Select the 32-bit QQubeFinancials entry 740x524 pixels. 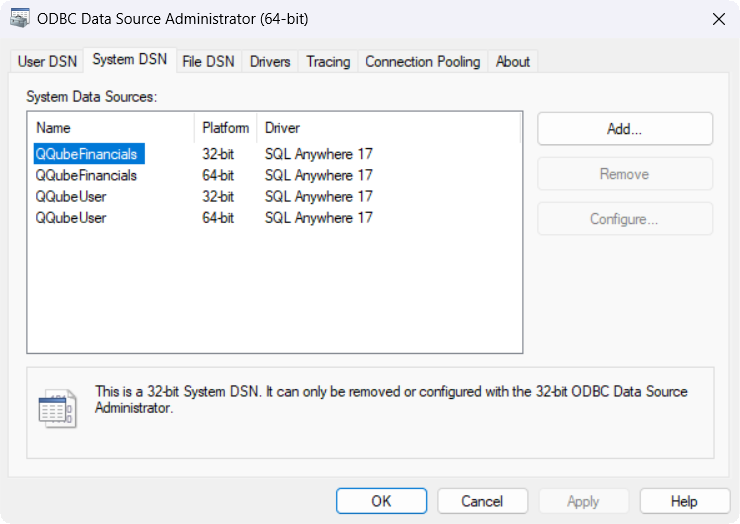[89, 154]
